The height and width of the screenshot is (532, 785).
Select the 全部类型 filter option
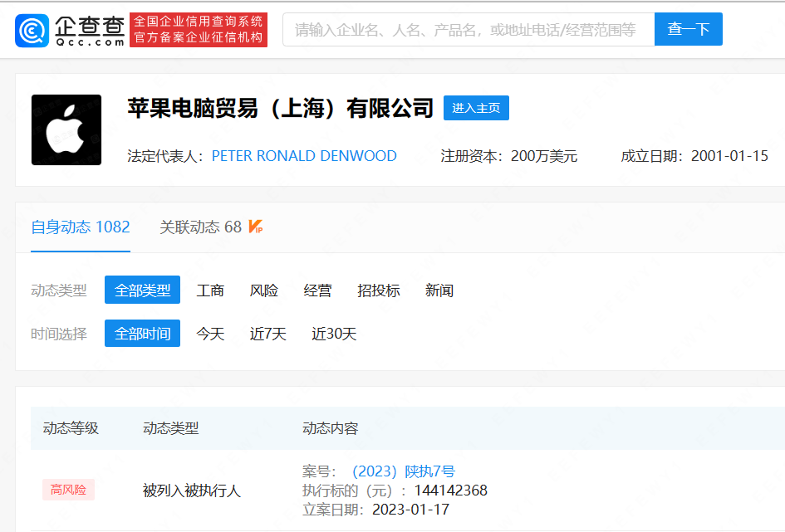(x=142, y=290)
